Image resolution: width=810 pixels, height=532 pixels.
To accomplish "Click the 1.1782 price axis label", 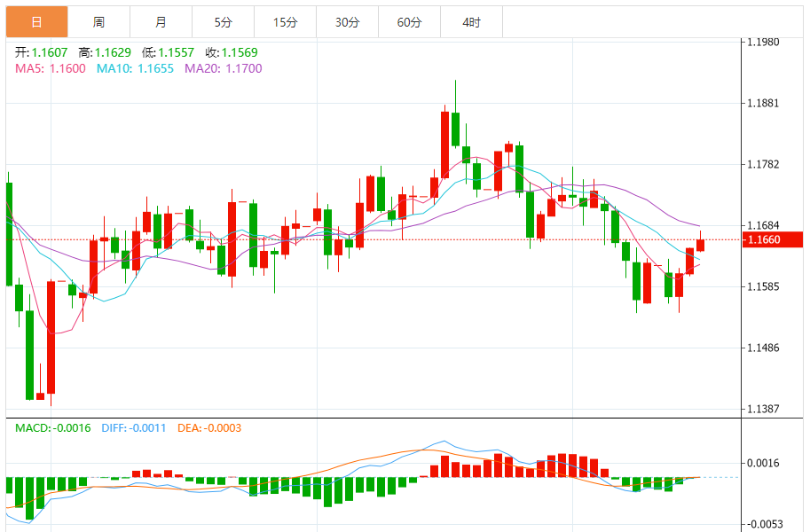I will [763, 164].
